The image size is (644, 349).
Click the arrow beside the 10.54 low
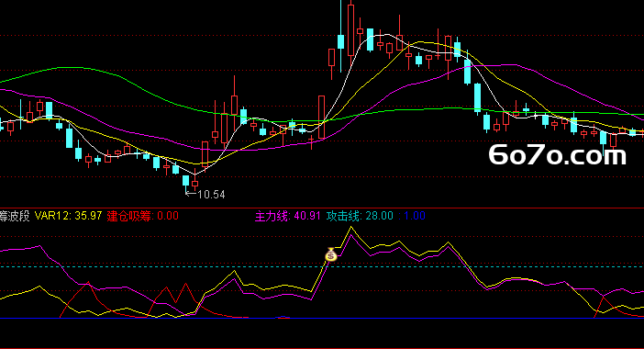(x=190, y=193)
